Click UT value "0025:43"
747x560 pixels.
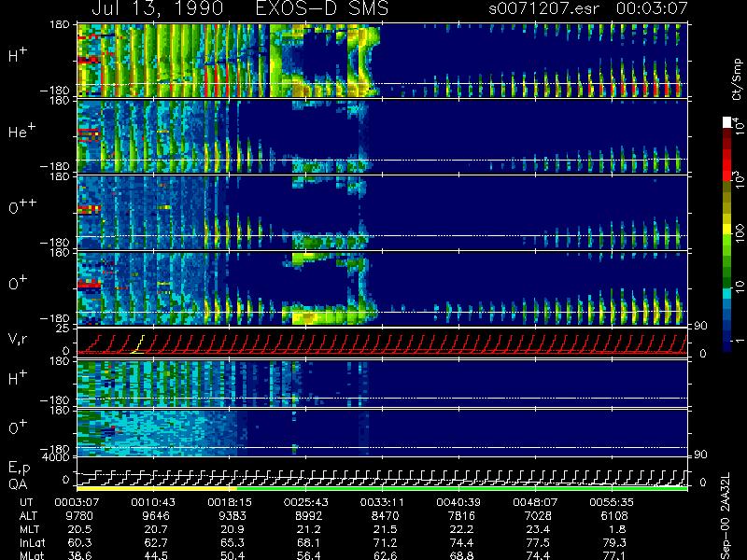pyautogui.click(x=308, y=502)
